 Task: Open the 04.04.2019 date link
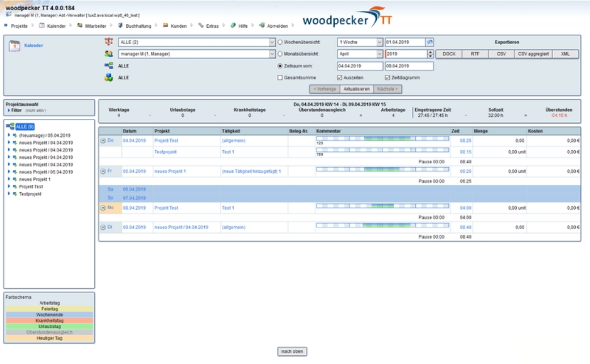(x=134, y=141)
